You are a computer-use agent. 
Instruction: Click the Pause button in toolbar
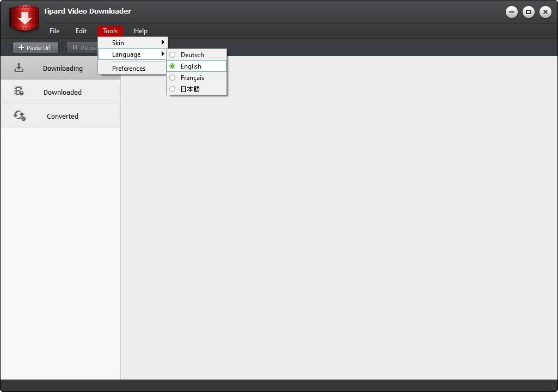point(83,48)
